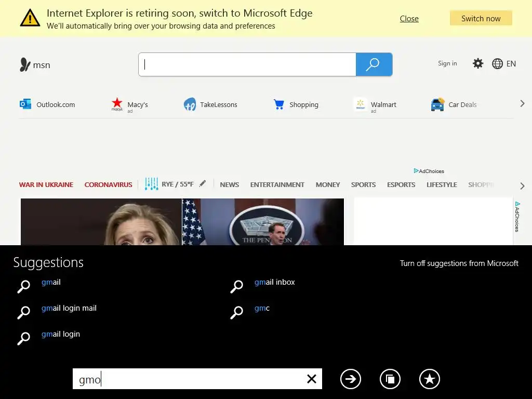Click the Outlook.com link text
The width and height of the screenshot is (532, 399).
pyautogui.click(x=56, y=104)
